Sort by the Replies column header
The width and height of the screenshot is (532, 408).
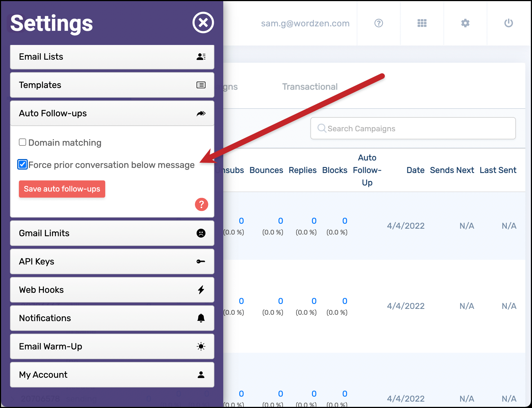[303, 170]
